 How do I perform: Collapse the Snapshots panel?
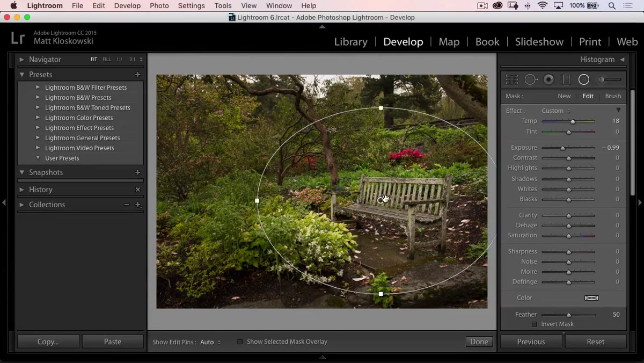tap(22, 172)
